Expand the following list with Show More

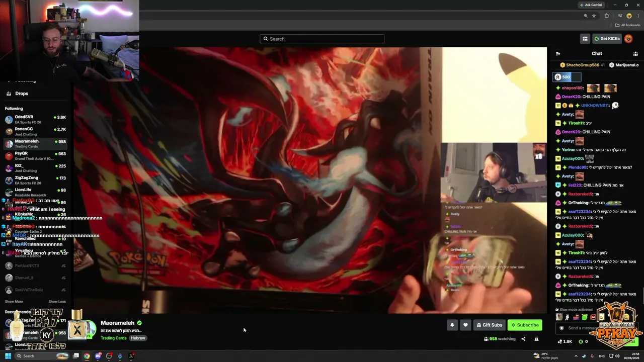(14, 301)
